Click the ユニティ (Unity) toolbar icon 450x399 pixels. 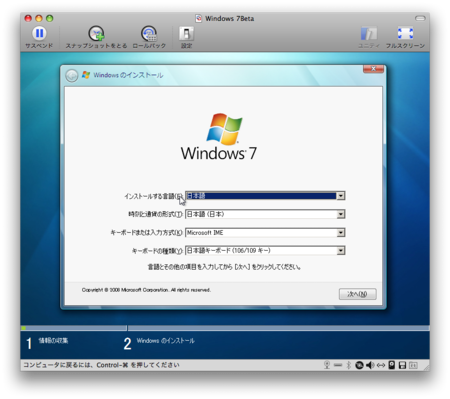[369, 33]
